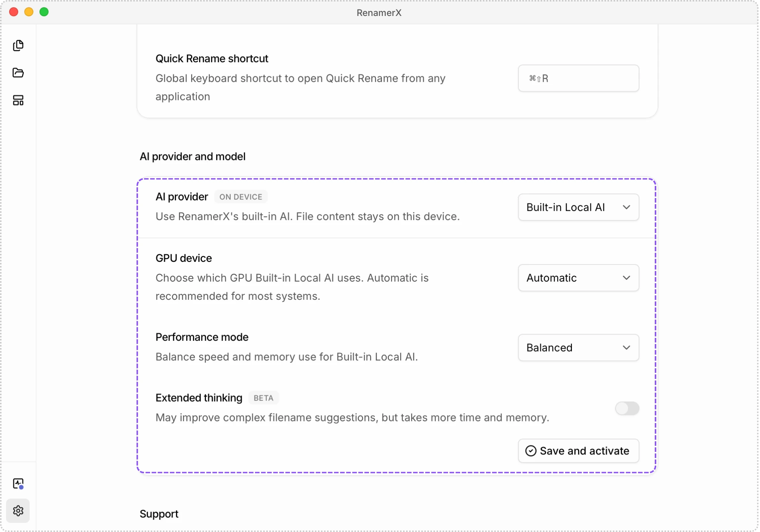The image size is (760, 532).
Task: Click the checkmark icon in Save and activate
Action: [x=531, y=451]
